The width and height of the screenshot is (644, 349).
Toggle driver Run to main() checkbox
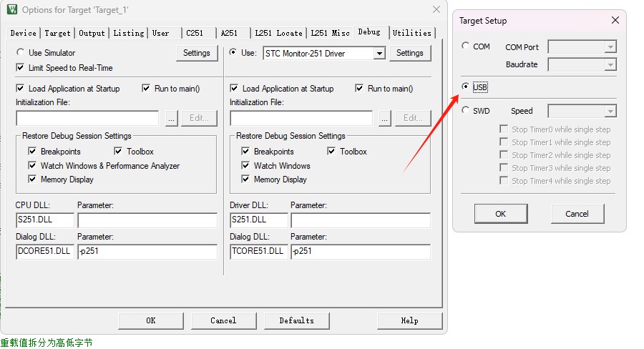pos(359,88)
